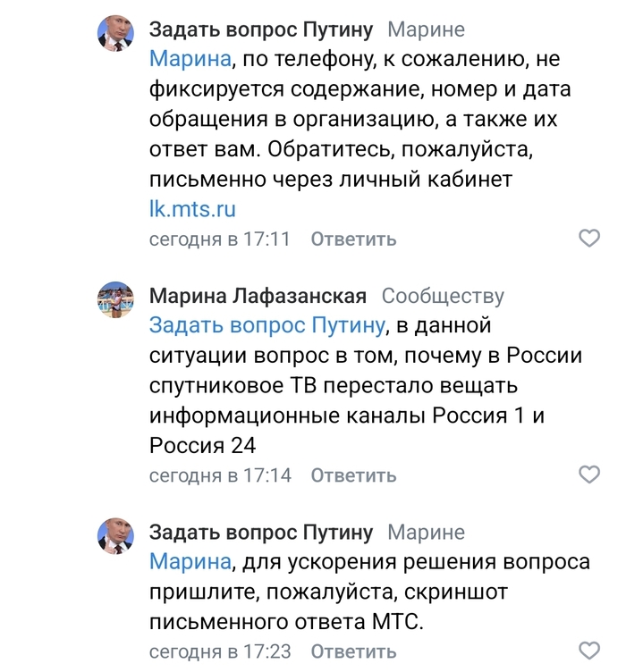Open the сегодня в 17:14 timestamp
Screen dimensions: 626x672
click(x=220, y=475)
